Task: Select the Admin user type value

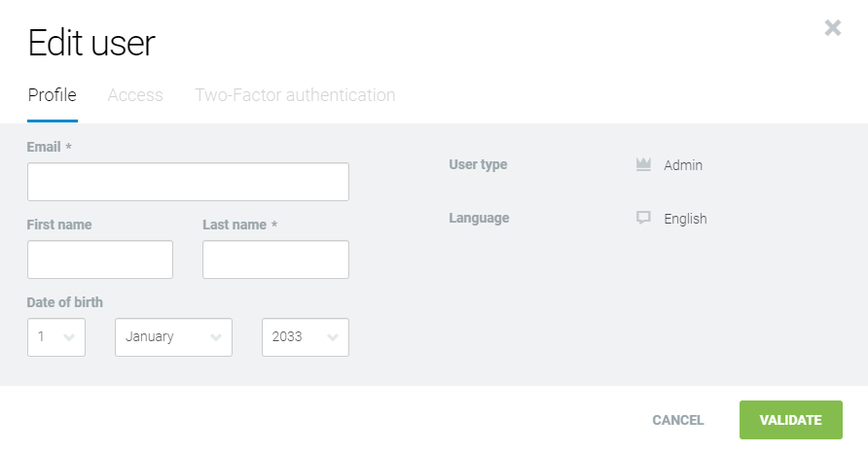Action: [683, 165]
